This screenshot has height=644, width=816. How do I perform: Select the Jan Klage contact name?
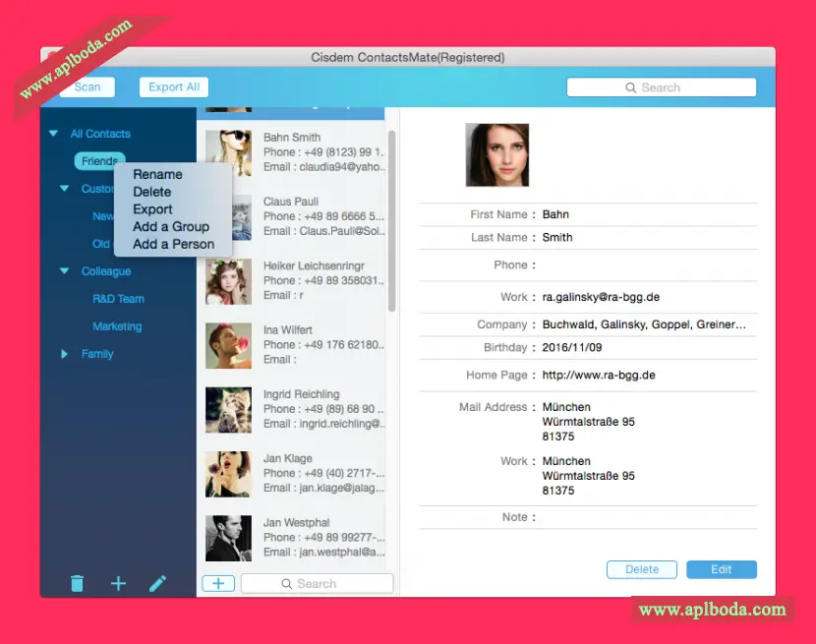pyautogui.click(x=288, y=458)
